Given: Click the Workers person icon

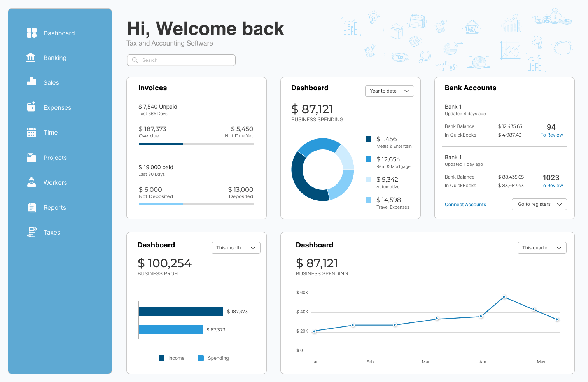Looking at the screenshot, I should 31,182.
